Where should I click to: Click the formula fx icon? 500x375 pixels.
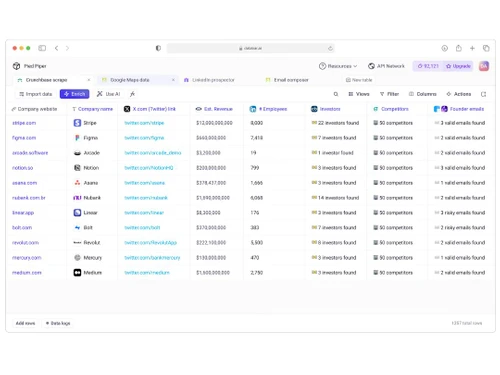click(132, 94)
